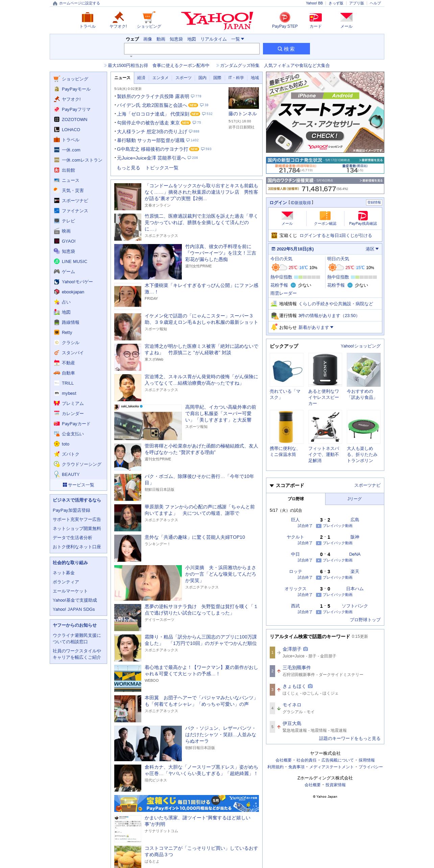Viewport: 434px width, 868px height.
Task: Open the 雨雲レーダー link
Action: [283, 293]
